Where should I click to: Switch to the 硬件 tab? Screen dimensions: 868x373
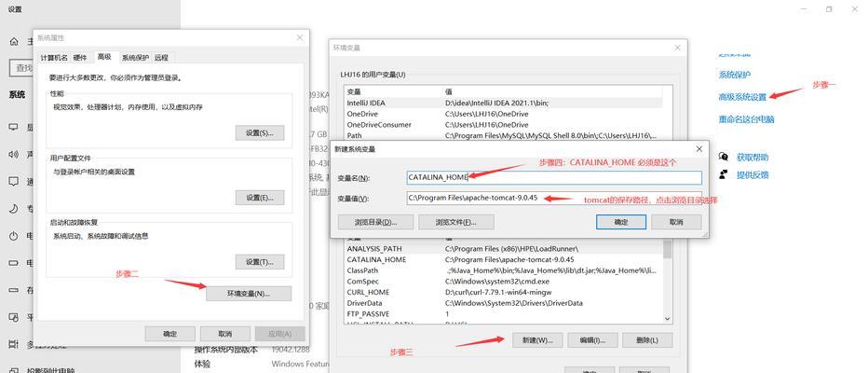tap(80, 58)
